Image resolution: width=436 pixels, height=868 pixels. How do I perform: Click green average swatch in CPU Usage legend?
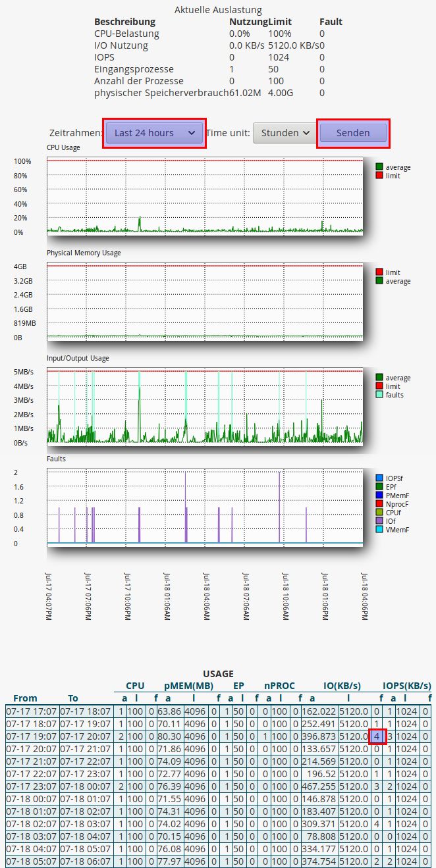379,167
